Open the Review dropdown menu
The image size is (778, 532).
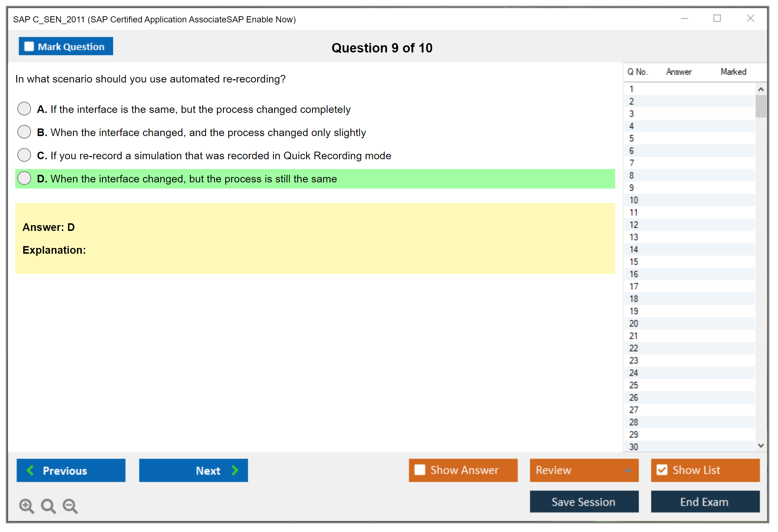click(x=584, y=470)
